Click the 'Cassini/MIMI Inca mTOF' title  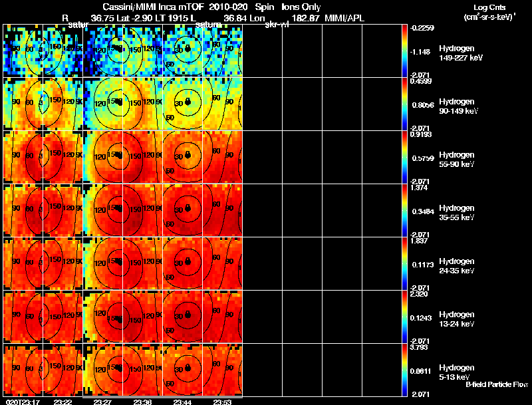tap(154, 7)
